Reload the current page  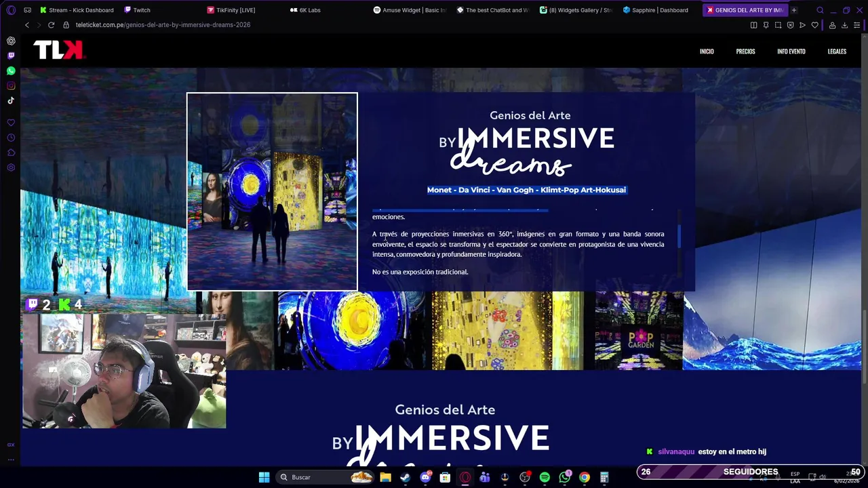click(51, 25)
